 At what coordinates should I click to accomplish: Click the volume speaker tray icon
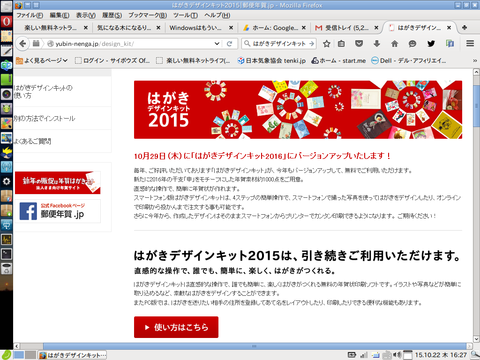(x=397, y=355)
